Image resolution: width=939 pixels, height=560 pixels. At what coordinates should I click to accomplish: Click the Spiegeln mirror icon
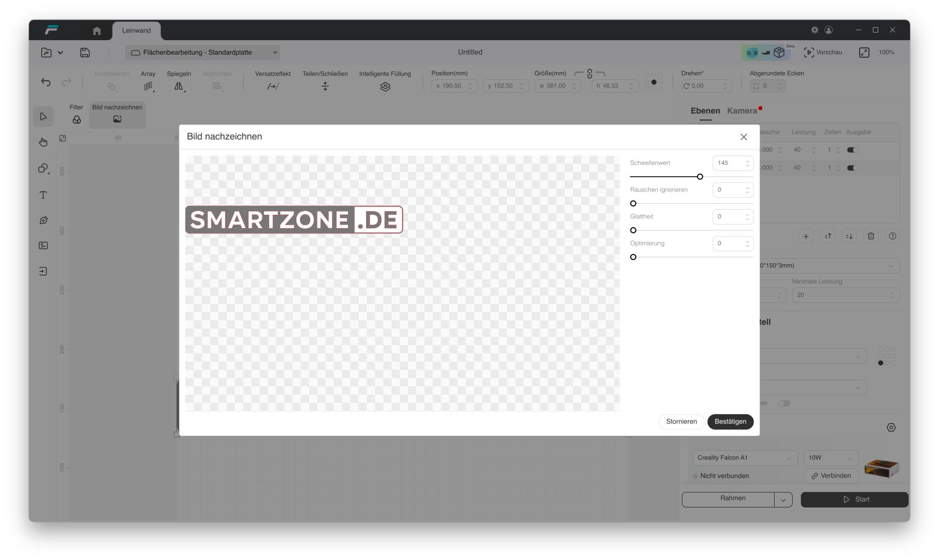point(179,86)
